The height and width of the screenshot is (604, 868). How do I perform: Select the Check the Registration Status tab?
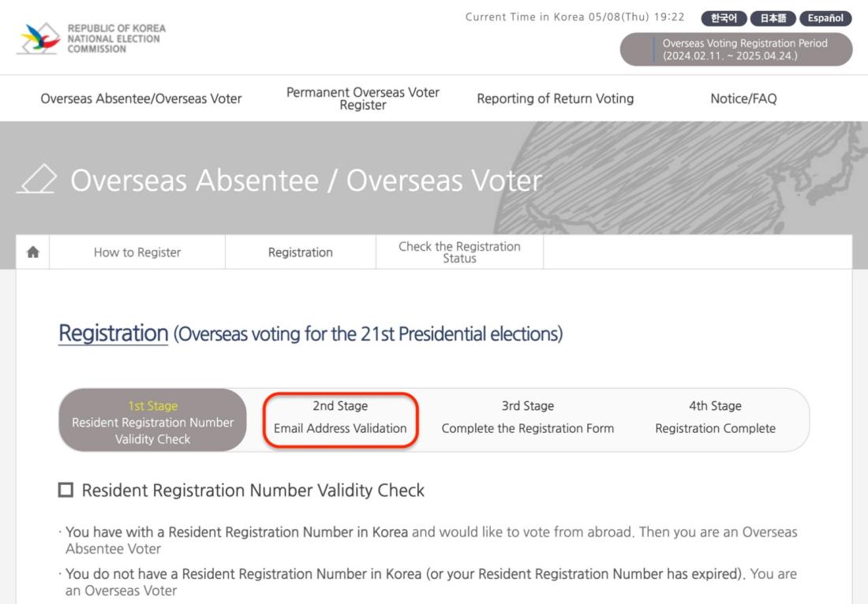tap(459, 252)
